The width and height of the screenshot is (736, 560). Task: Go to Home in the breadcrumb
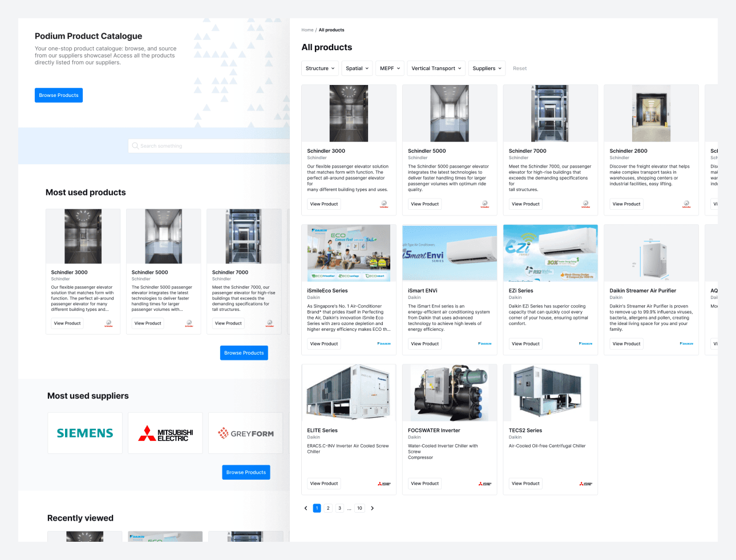pyautogui.click(x=308, y=30)
